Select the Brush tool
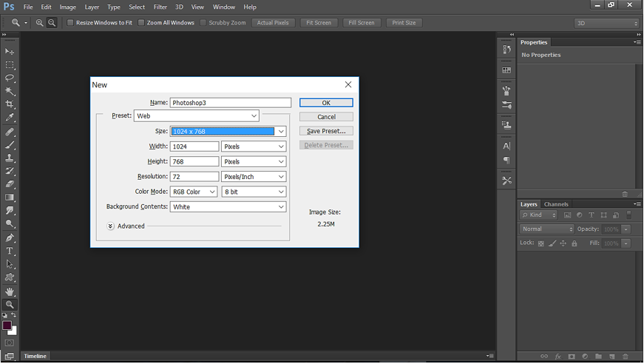The height and width of the screenshot is (364, 644). (x=10, y=145)
